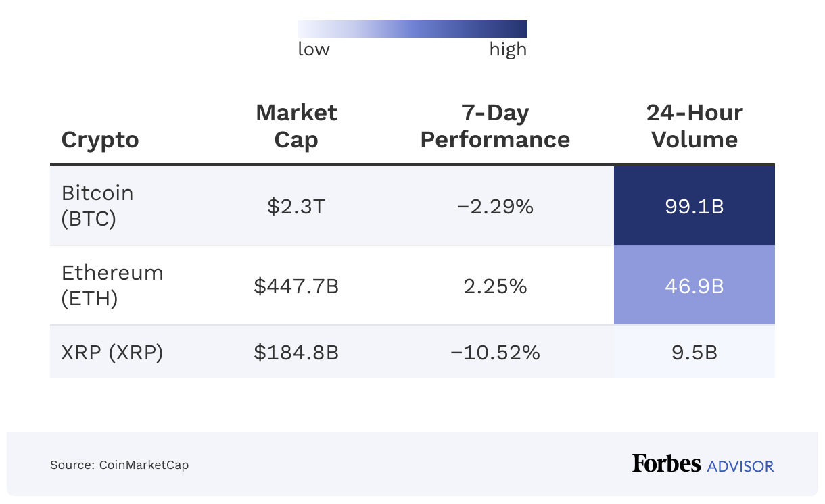Screen dimensions: 825x504
Task: Click the 7-Day Performance column header
Action: 495,126
